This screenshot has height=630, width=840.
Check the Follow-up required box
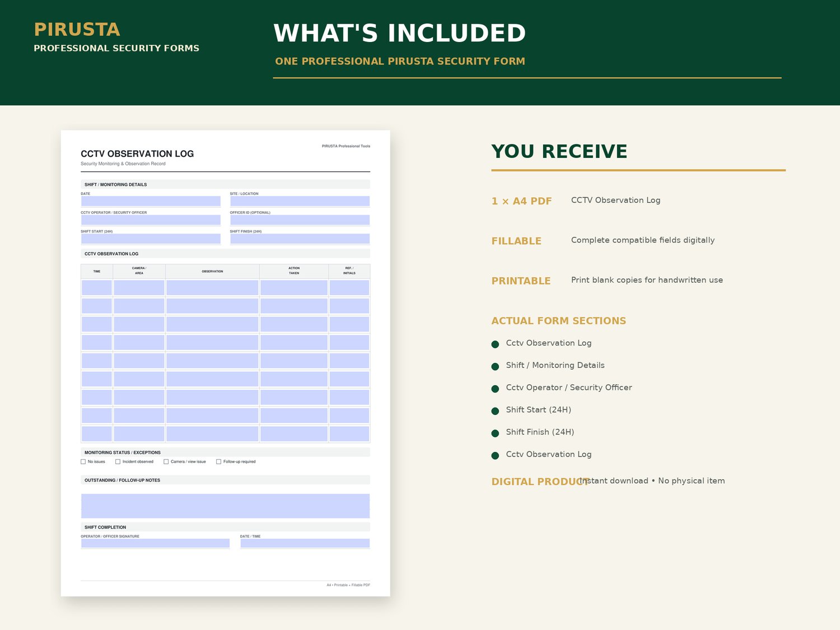[219, 462]
